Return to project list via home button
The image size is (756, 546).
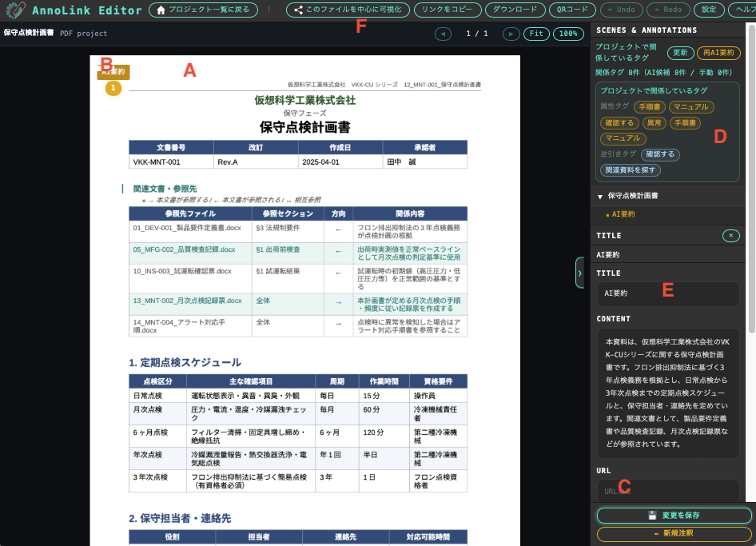point(203,10)
